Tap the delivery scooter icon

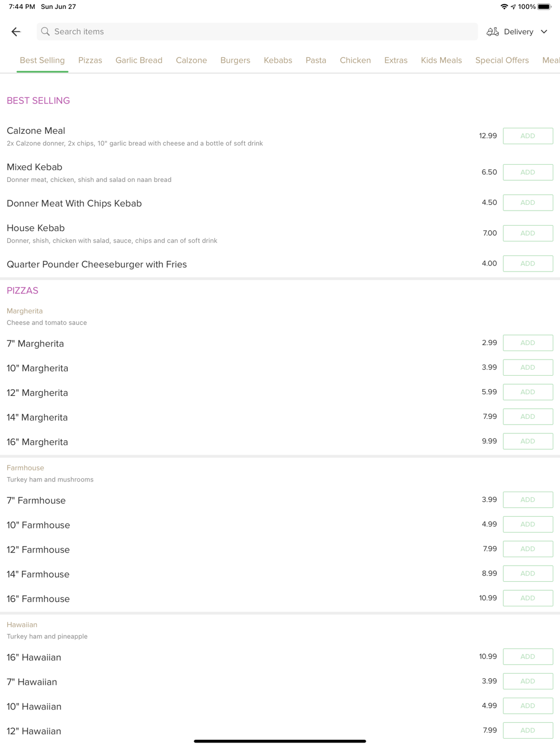pos(493,32)
